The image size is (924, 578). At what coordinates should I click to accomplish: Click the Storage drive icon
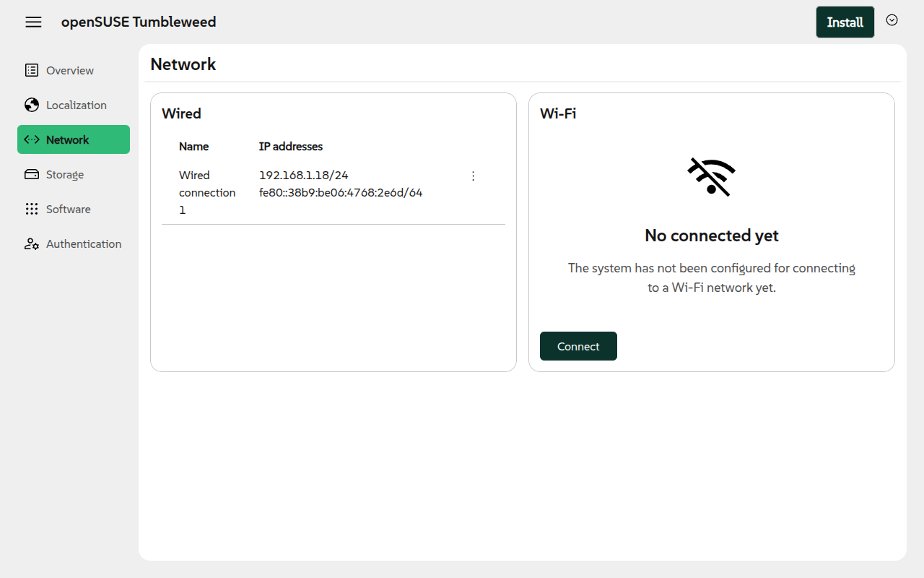coord(32,174)
